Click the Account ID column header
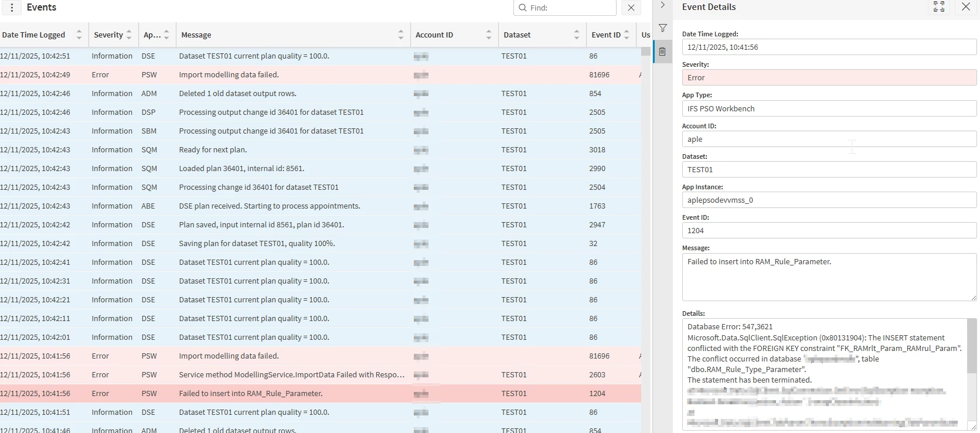Image resolution: width=980 pixels, height=433 pixels. coord(434,35)
